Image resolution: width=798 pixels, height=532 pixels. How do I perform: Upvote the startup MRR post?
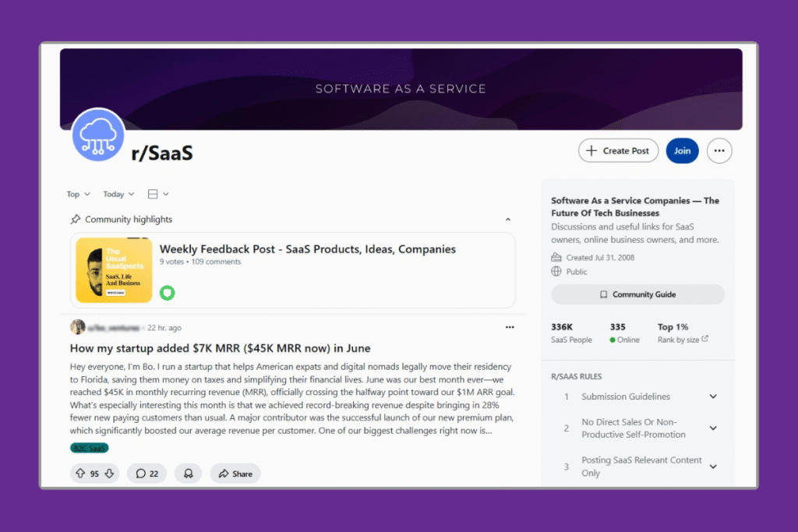click(x=79, y=474)
